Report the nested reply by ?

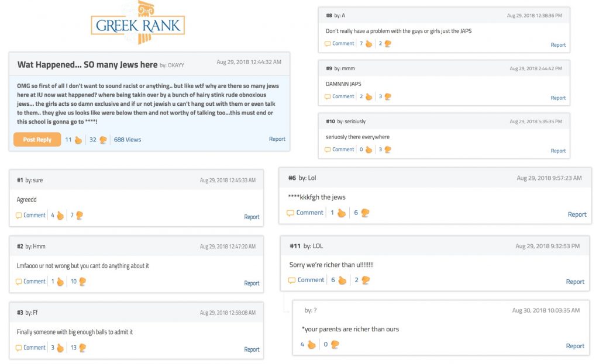coord(575,346)
